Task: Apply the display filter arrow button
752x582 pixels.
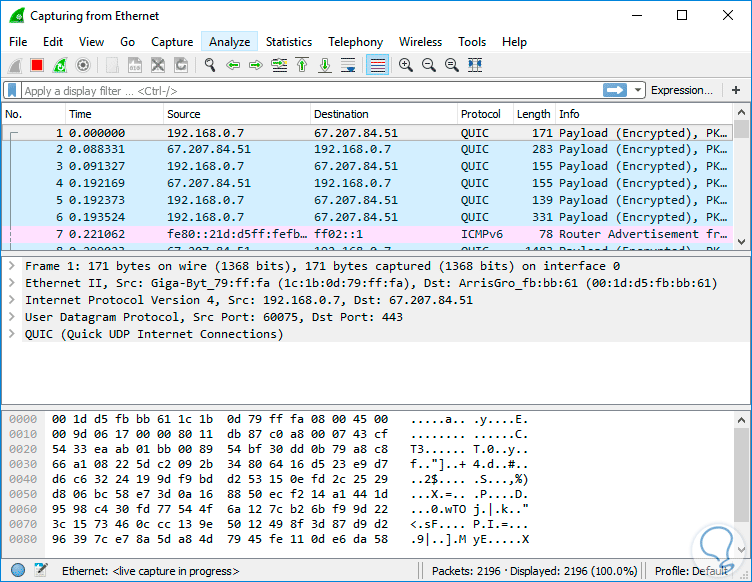Action: point(615,90)
